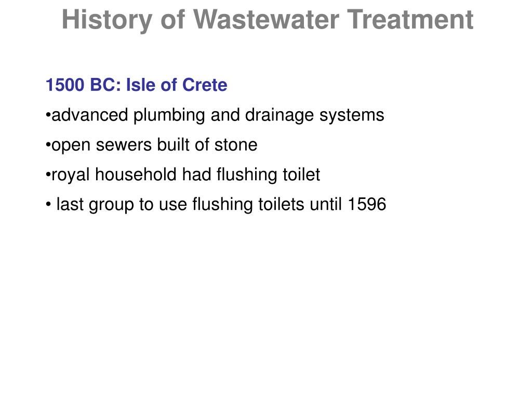Click the word Treatment in the title
This screenshot has height=399, width=532.
[x=410, y=19]
